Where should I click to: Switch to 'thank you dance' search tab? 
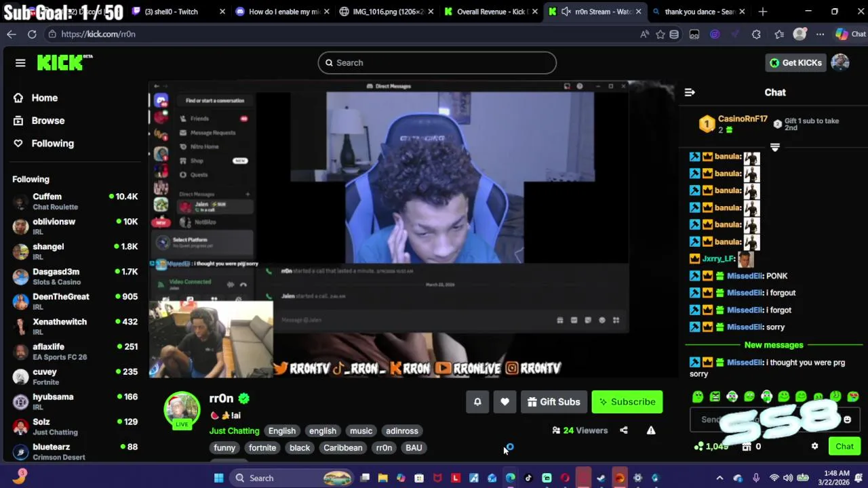[x=700, y=12]
